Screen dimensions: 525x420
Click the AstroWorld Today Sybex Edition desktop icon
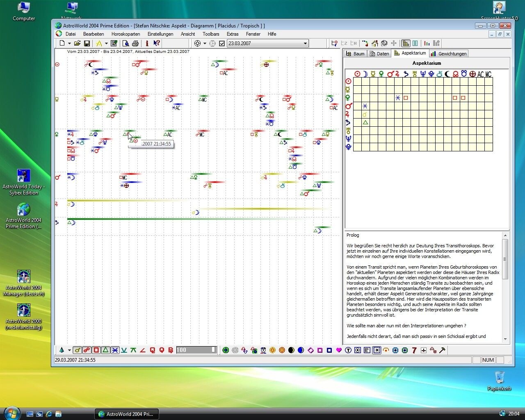pyautogui.click(x=24, y=183)
